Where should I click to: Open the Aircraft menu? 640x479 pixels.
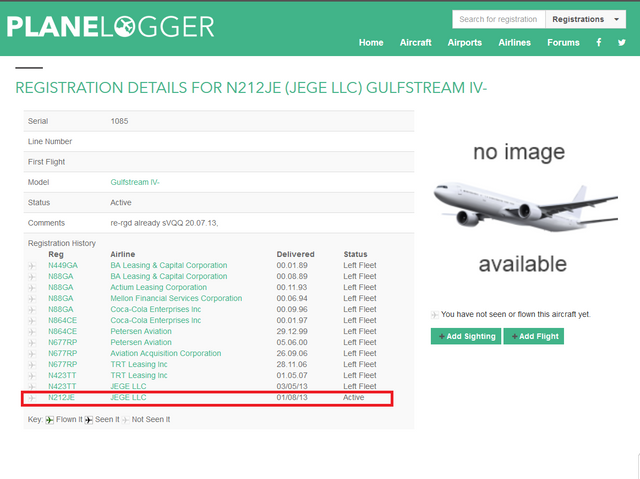(x=416, y=42)
